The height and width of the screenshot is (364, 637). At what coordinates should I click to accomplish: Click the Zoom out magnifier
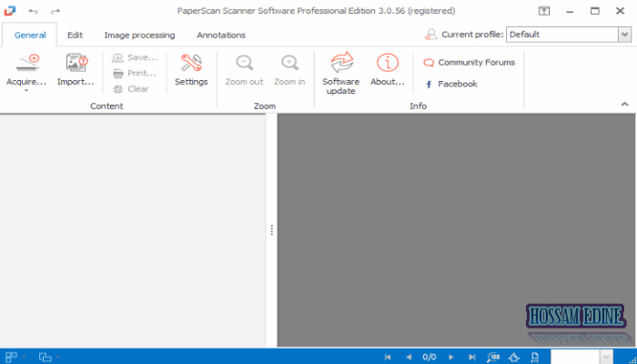coord(245,63)
